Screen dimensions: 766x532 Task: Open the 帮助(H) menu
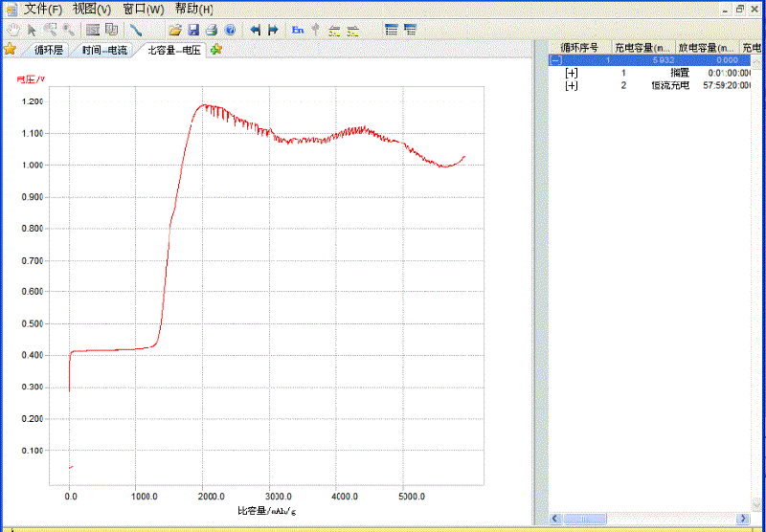193,9
